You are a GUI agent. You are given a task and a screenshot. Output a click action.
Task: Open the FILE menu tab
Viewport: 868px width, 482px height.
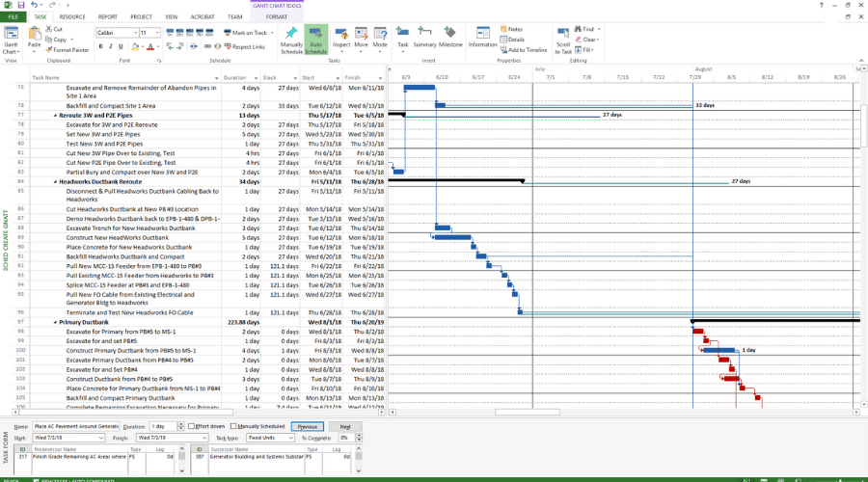pyautogui.click(x=13, y=16)
